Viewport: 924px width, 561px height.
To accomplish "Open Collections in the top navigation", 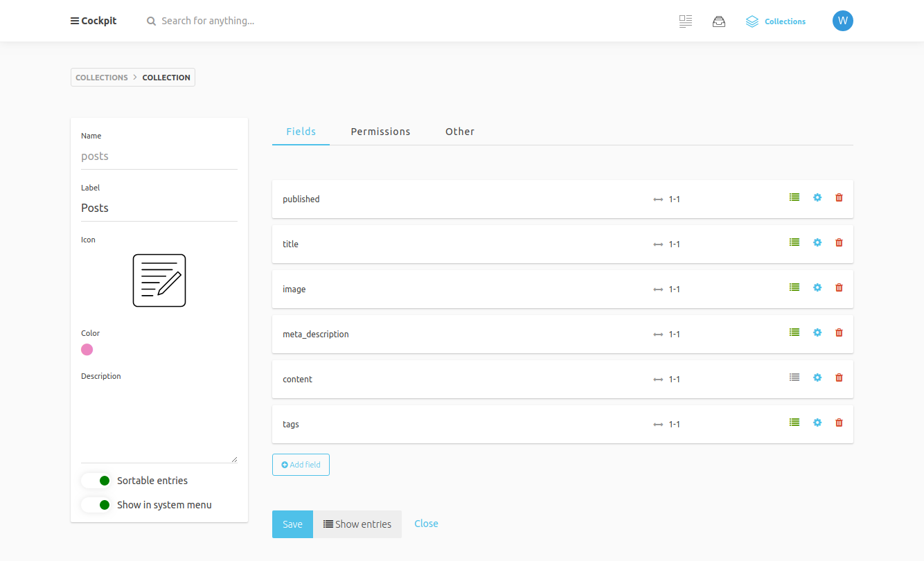I will pyautogui.click(x=776, y=21).
